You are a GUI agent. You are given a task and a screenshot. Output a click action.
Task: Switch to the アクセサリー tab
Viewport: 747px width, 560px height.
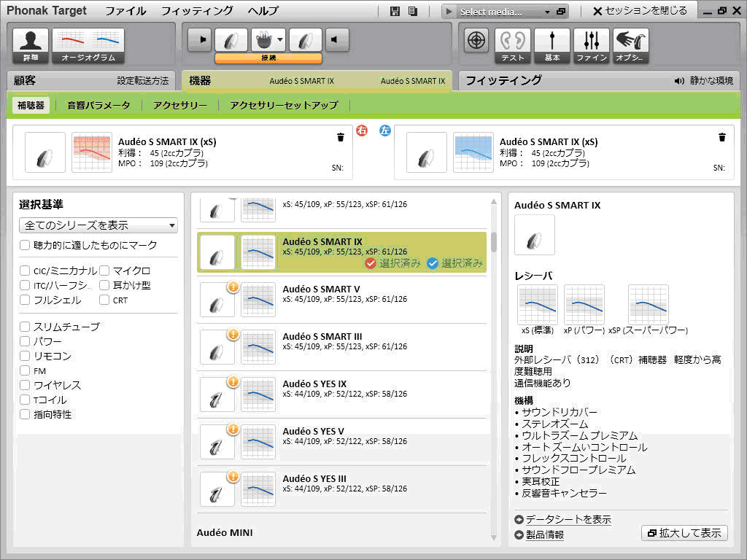pyautogui.click(x=180, y=105)
